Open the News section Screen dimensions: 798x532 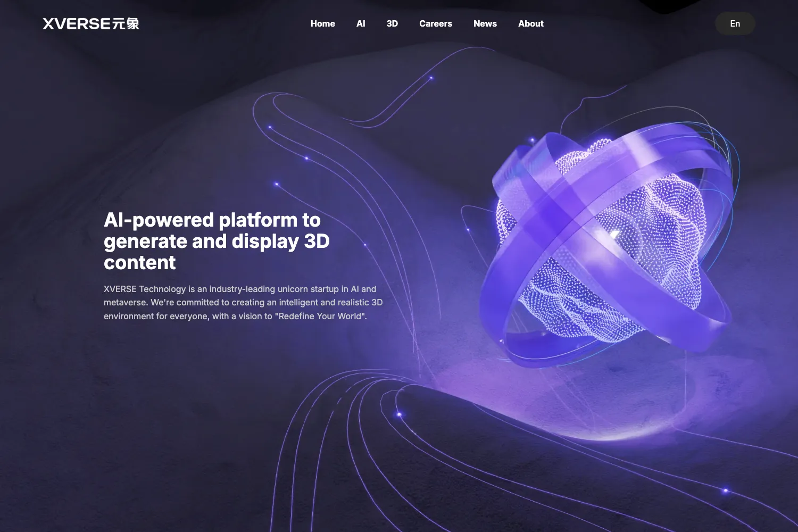(x=485, y=23)
